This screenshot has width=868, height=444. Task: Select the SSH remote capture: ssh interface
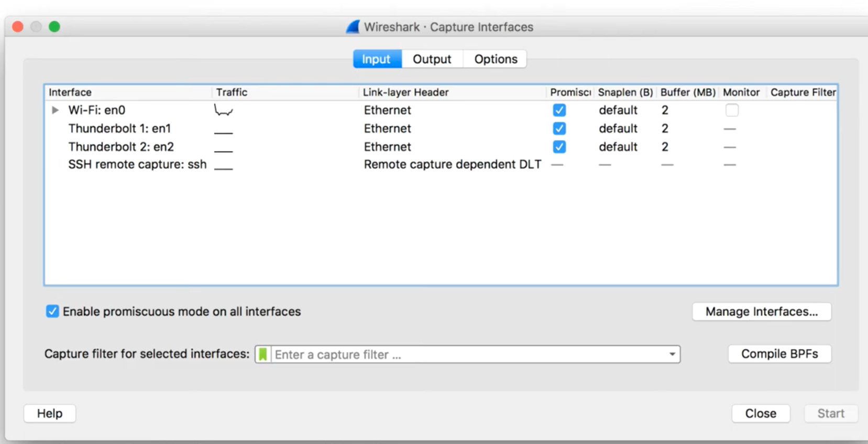[137, 164]
